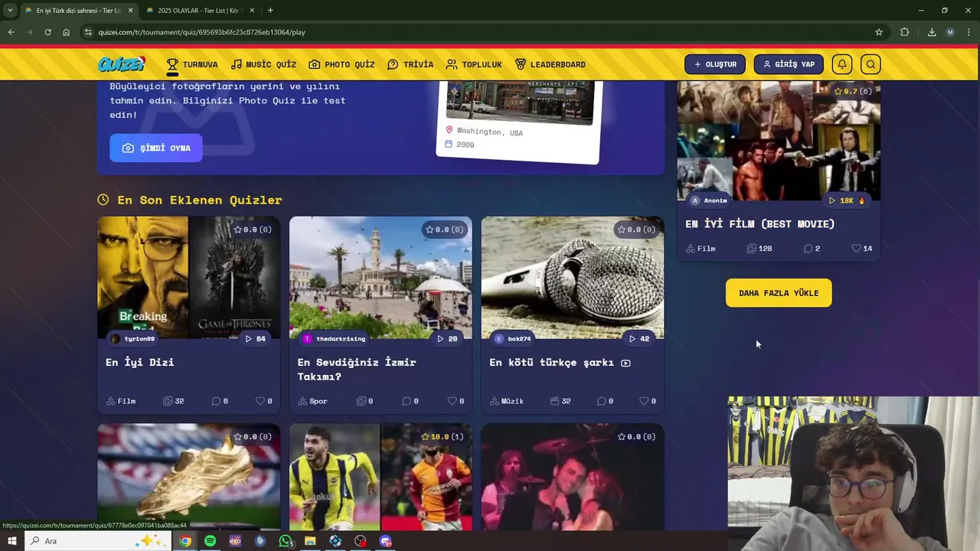The image size is (980, 551).
Task: Open comments icon on En İyi Film
Action: (808, 248)
